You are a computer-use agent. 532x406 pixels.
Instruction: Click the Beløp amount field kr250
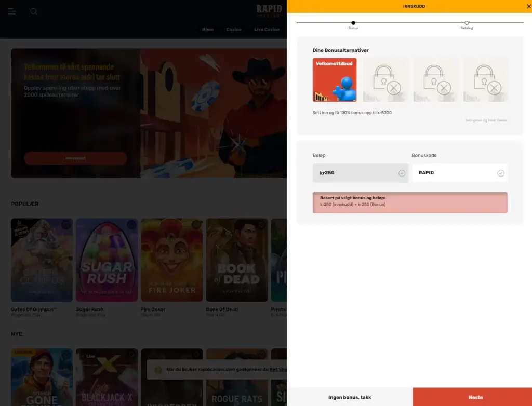tap(361, 173)
